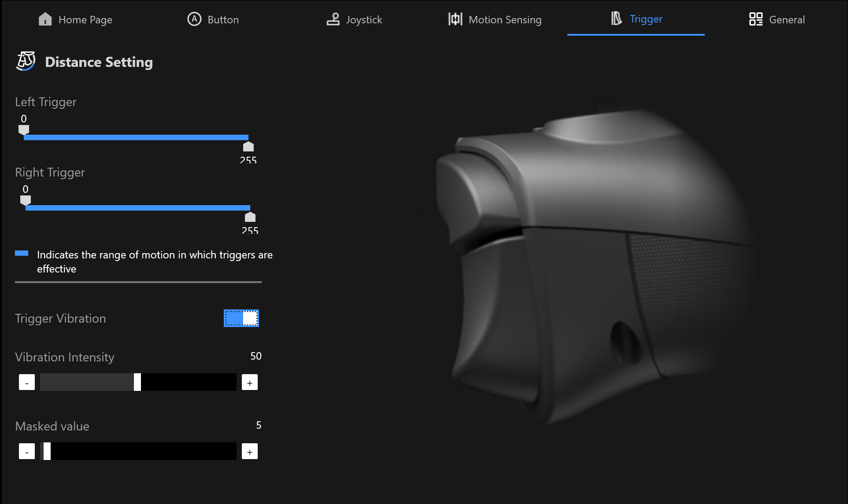The width and height of the screenshot is (848, 504).
Task: Click the Right Trigger minimum handle
Action: pyautogui.click(x=26, y=200)
